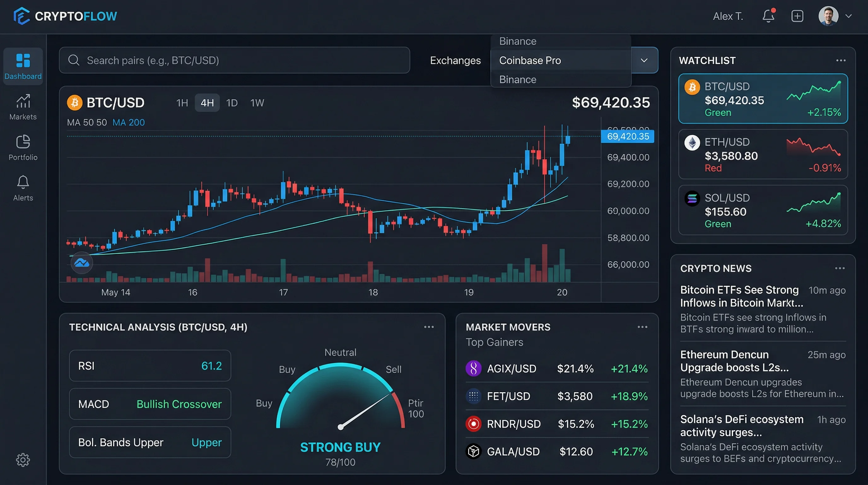This screenshot has width=868, height=485.
Task: Open application Settings via the gear icon
Action: pos(23,459)
